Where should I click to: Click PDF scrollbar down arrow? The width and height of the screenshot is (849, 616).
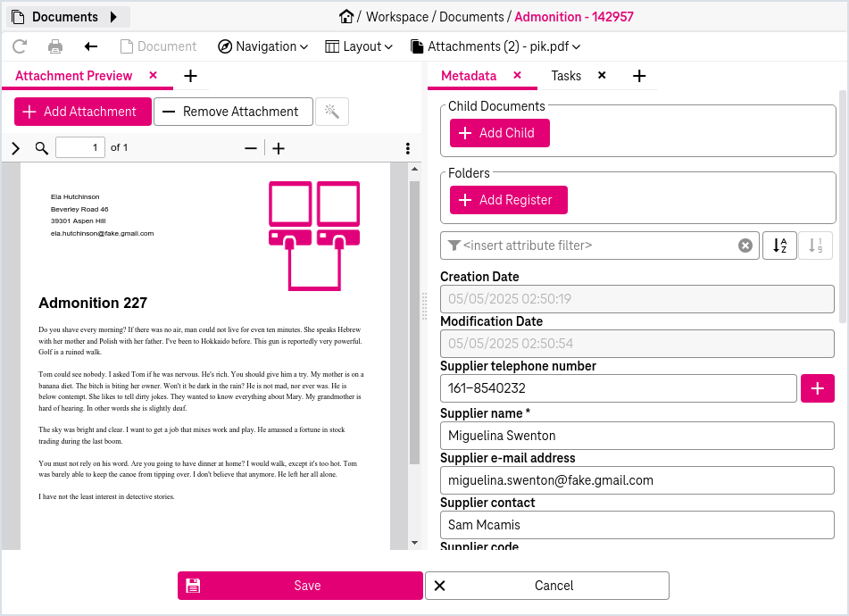[415, 543]
